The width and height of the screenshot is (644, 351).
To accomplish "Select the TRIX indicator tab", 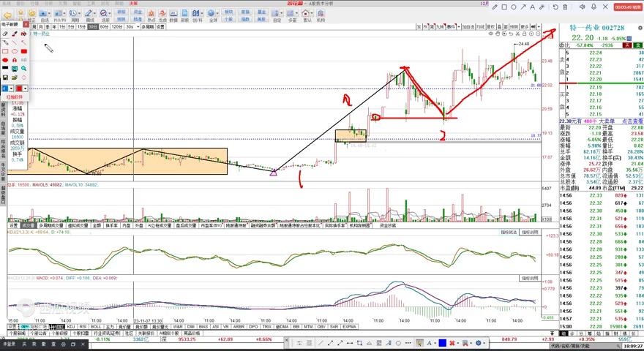I will pyautogui.click(x=267, y=327).
